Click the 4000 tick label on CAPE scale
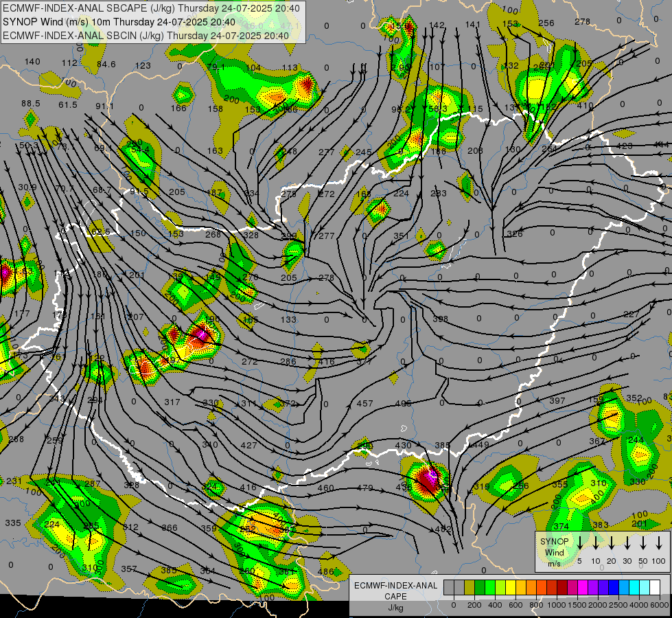 tap(640, 605)
